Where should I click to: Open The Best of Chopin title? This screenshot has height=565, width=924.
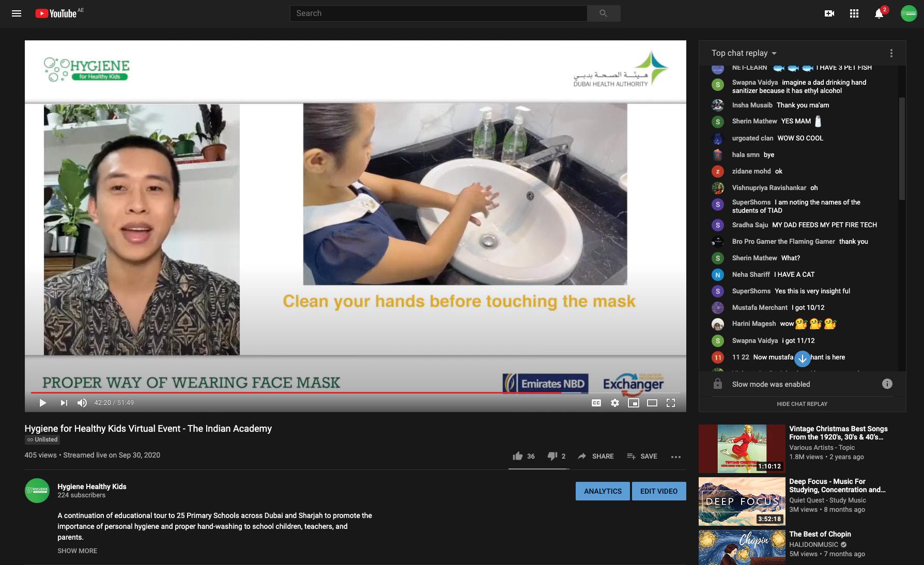click(x=820, y=534)
